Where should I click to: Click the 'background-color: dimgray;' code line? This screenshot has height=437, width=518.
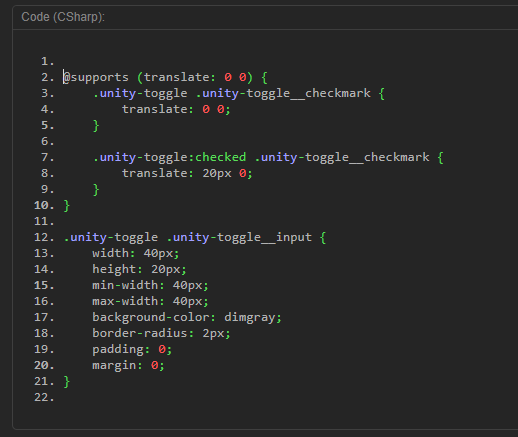[187, 317]
